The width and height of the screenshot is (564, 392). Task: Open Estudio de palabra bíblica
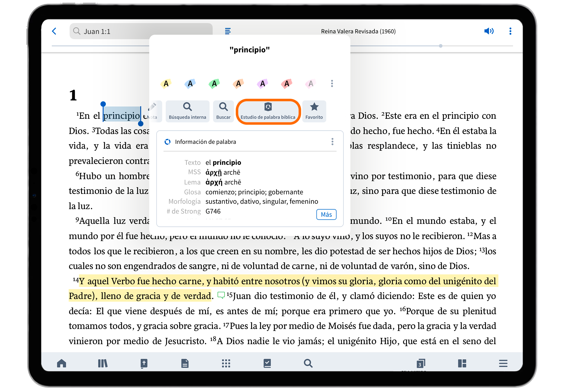(x=268, y=111)
